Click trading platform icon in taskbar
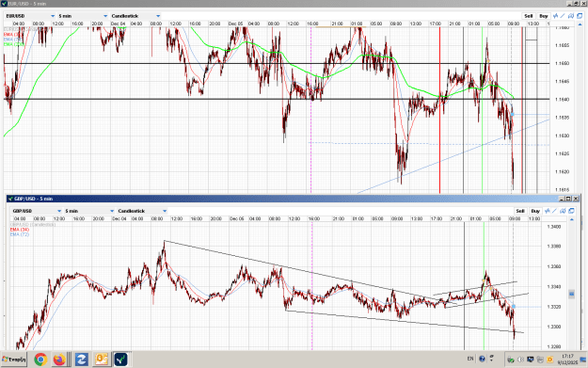 coord(120,360)
